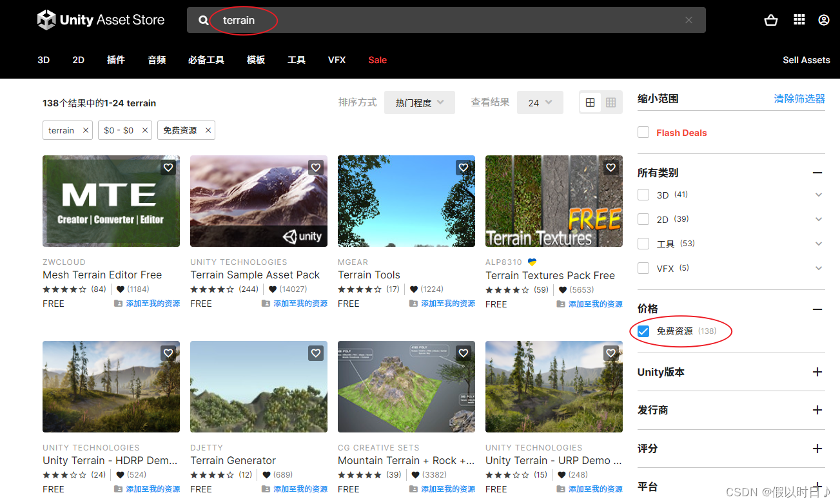Tick the 2D category checkbox
840x504 pixels.
pos(643,219)
